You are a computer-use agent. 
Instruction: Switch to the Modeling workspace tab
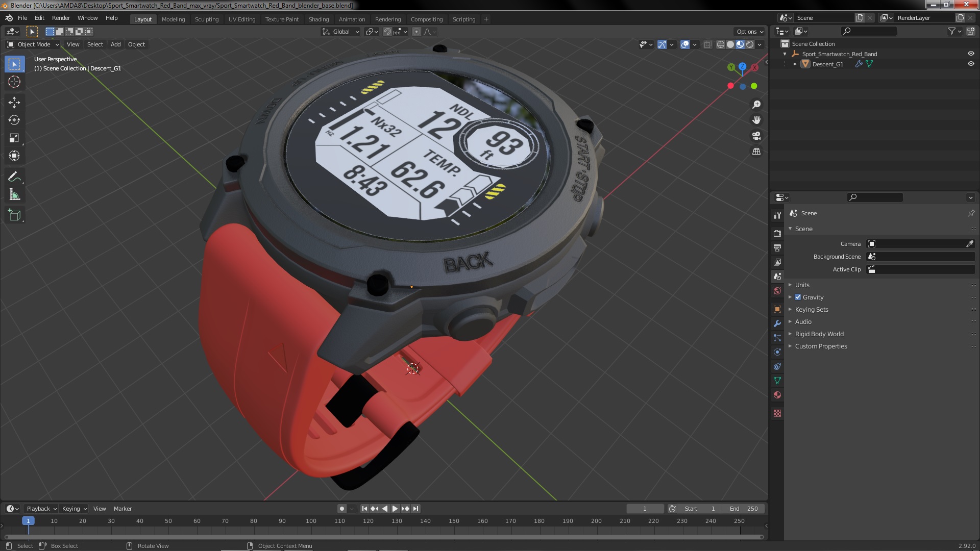(x=173, y=19)
